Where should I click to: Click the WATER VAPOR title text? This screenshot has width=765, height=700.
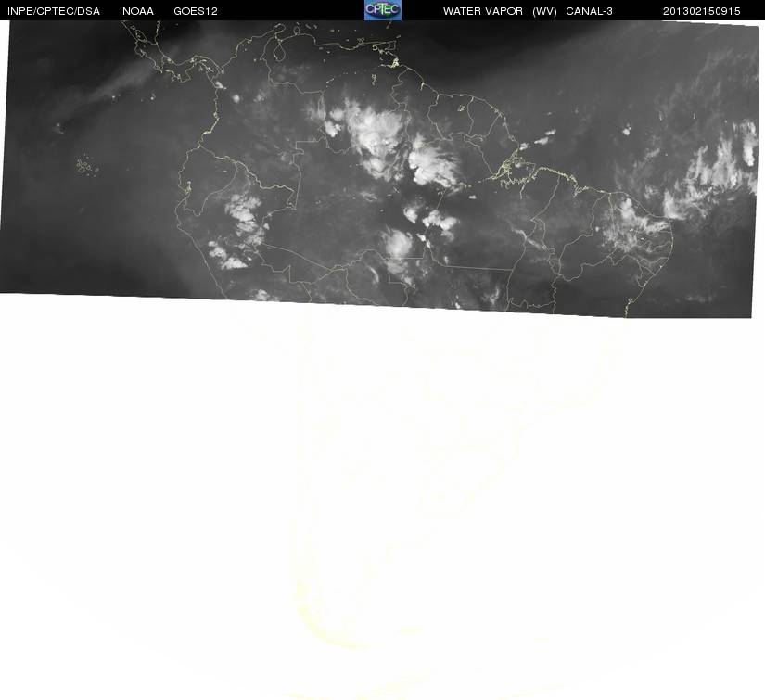pyautogui.click(x=483, y=11)
